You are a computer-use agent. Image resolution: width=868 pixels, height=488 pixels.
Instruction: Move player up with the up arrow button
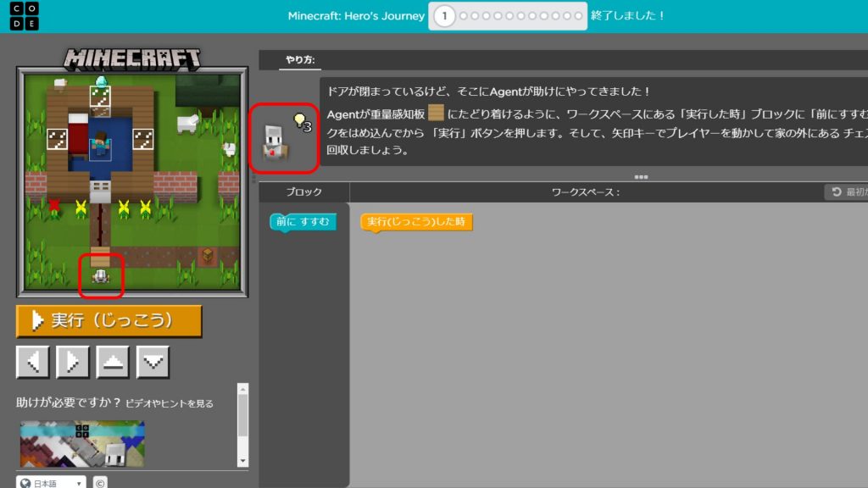[113, 363]
